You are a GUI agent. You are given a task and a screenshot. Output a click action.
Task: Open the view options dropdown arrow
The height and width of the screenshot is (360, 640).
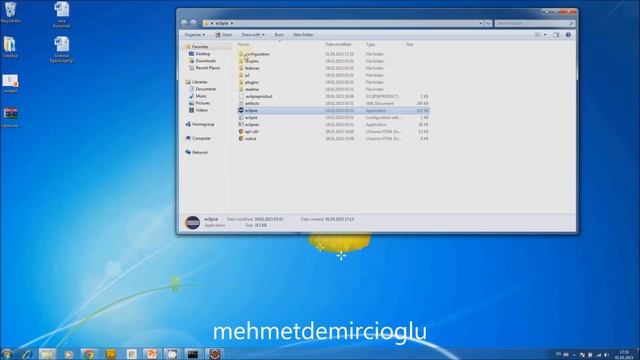[545, 35]
